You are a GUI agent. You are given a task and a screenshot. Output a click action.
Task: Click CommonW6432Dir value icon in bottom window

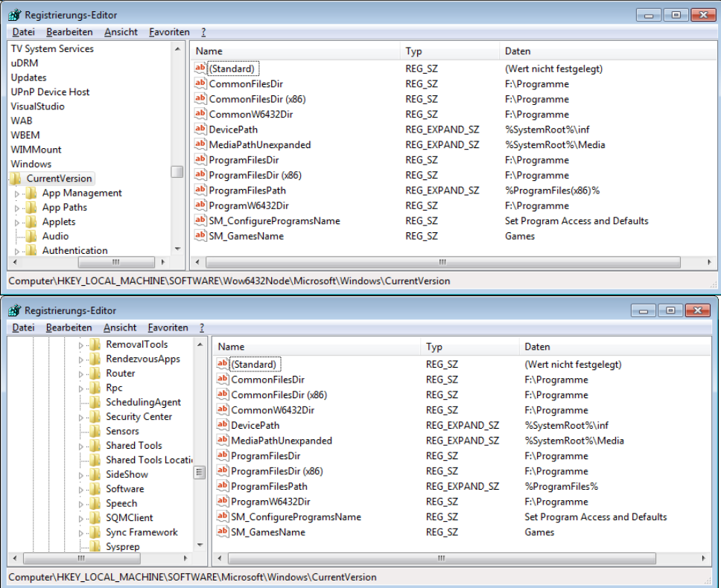point(223,410)
